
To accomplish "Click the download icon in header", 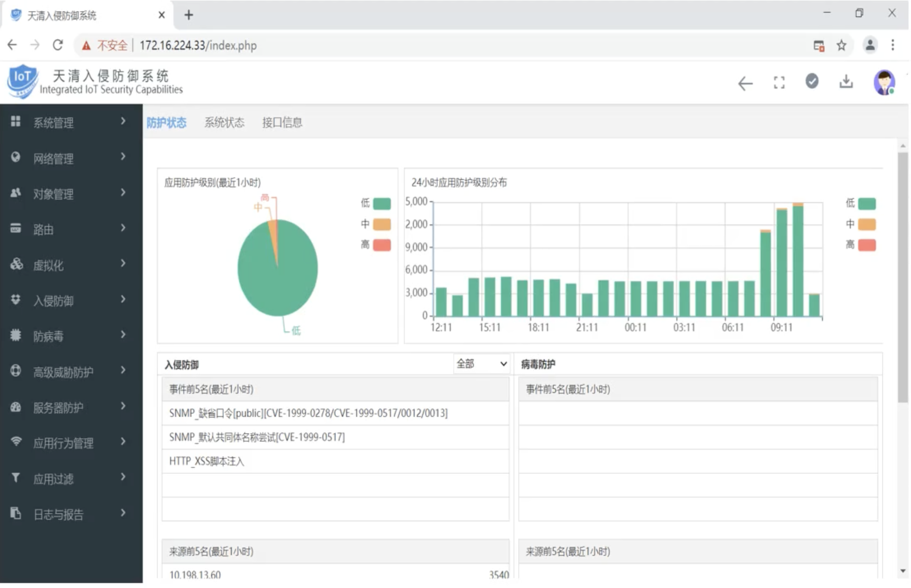I will [846, 82].
